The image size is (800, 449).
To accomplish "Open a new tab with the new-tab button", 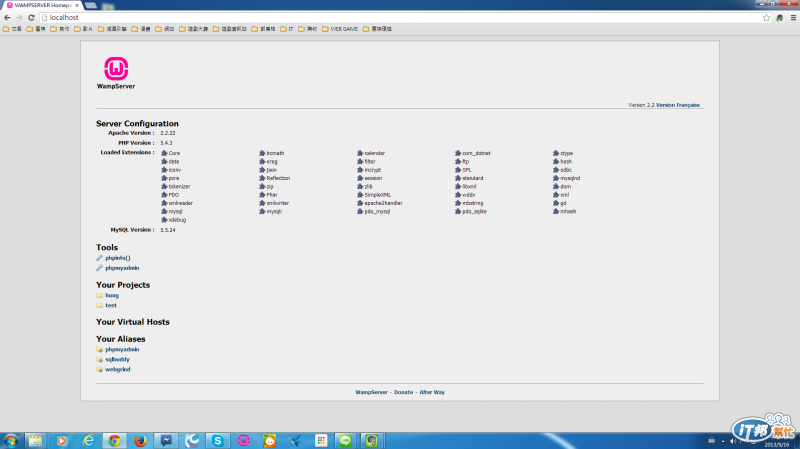I will tap(91, 5).
